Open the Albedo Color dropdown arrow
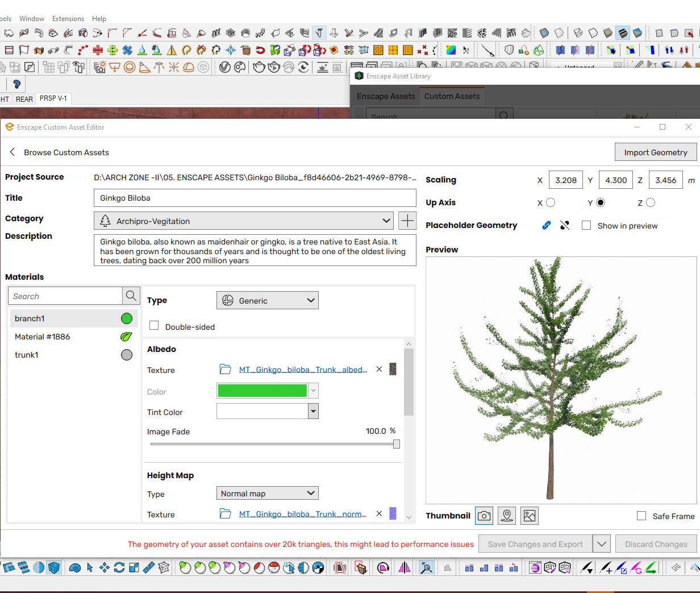Screen dimensions: 700x593 (313, 391)
